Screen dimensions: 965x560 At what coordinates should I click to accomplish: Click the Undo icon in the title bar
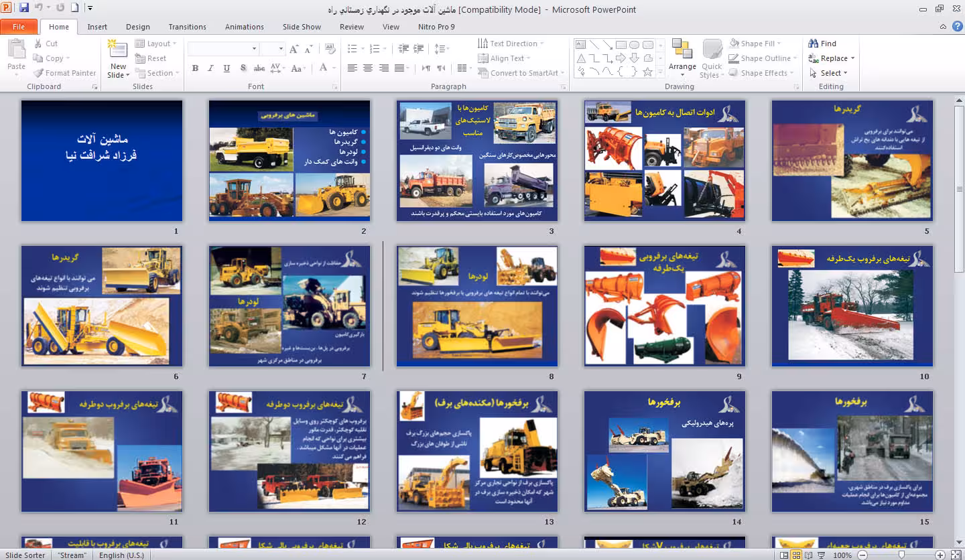coord(39,8)
